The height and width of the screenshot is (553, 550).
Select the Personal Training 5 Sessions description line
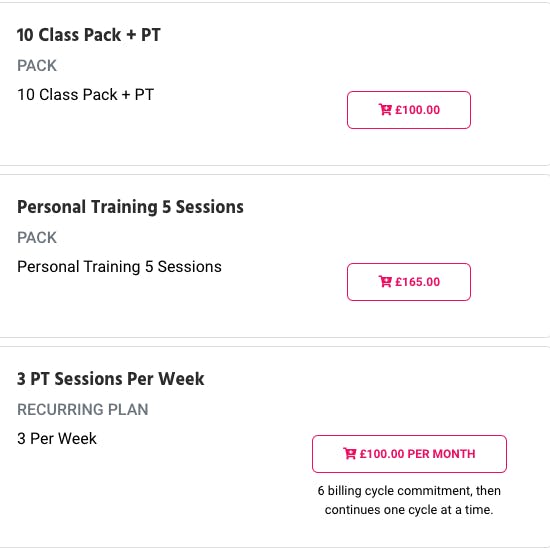pos(119,267)
